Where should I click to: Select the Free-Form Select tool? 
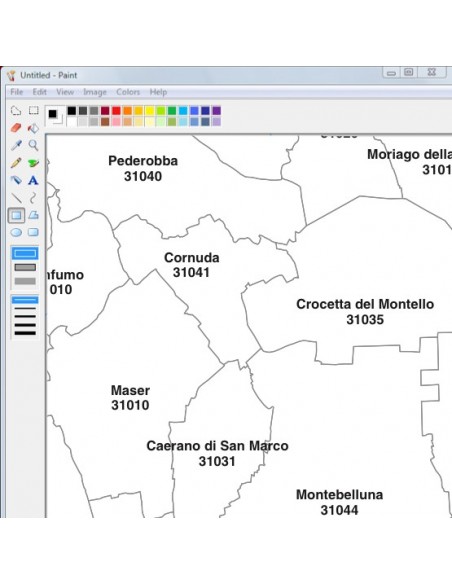(x=16, y=110)
